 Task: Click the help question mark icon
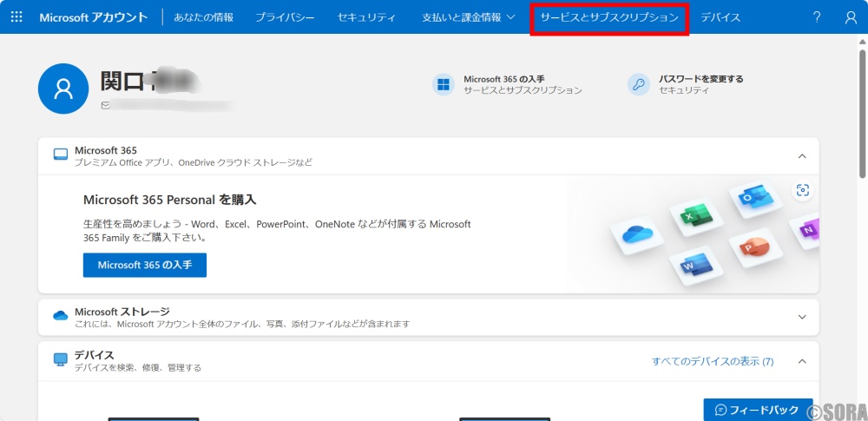(817, 17)
